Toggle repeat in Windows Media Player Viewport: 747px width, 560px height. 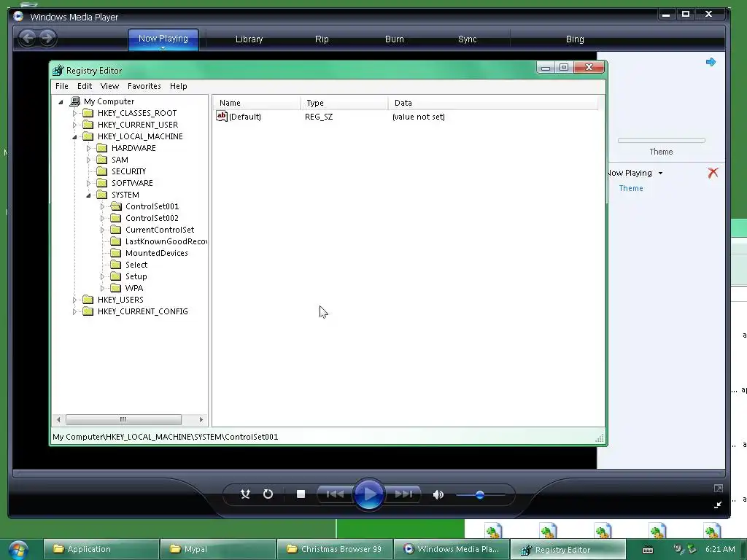tap(268, 494)
